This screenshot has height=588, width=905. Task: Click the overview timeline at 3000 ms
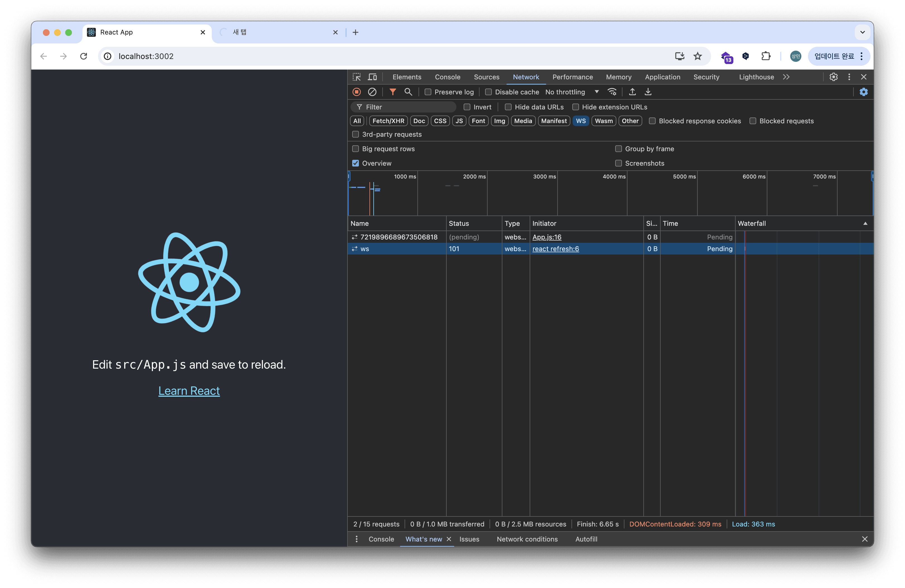point(557,194)
